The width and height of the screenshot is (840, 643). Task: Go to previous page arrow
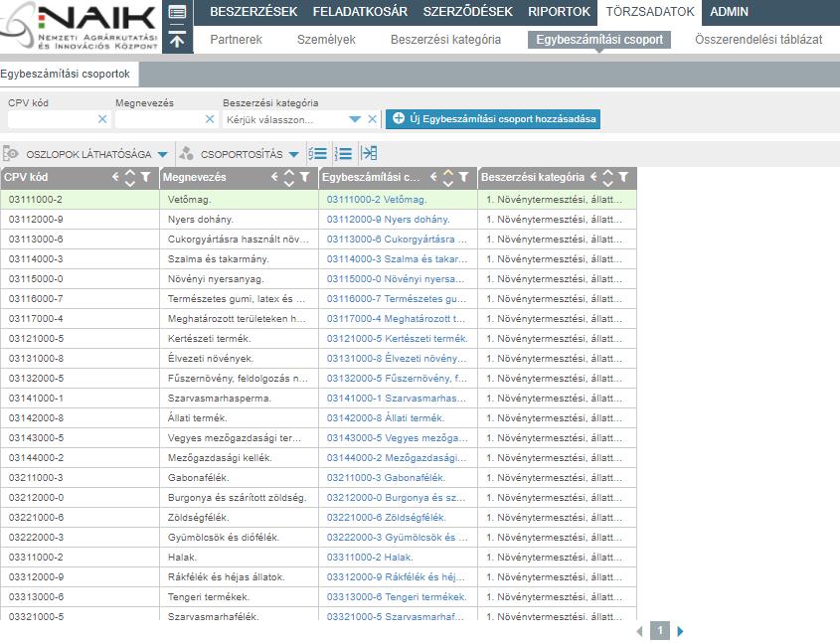639,631
